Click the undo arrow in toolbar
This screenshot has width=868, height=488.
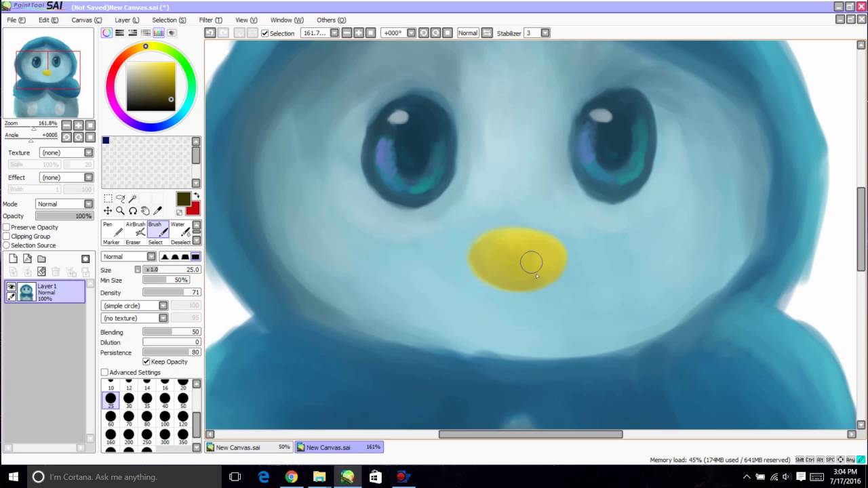(210, 33)
